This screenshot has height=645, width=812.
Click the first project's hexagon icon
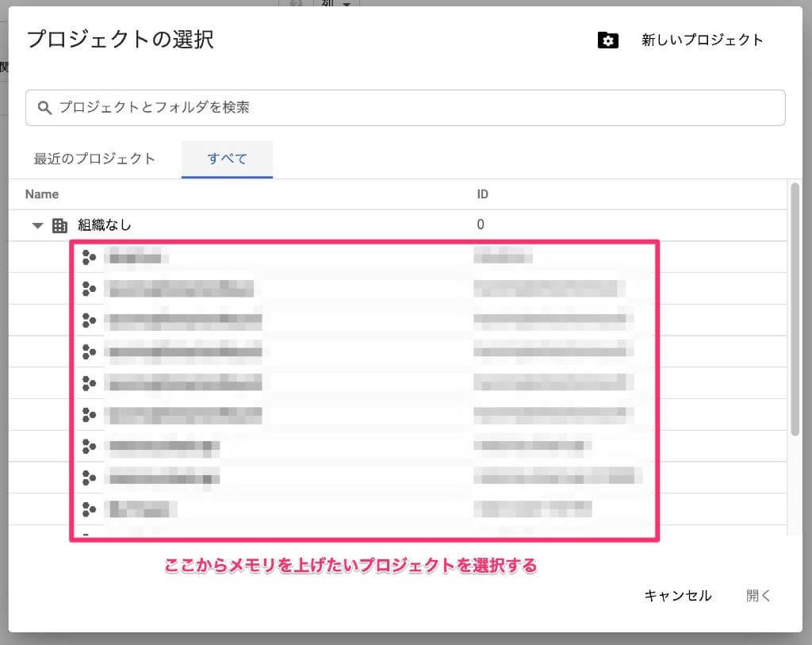(x=89, y=256)
